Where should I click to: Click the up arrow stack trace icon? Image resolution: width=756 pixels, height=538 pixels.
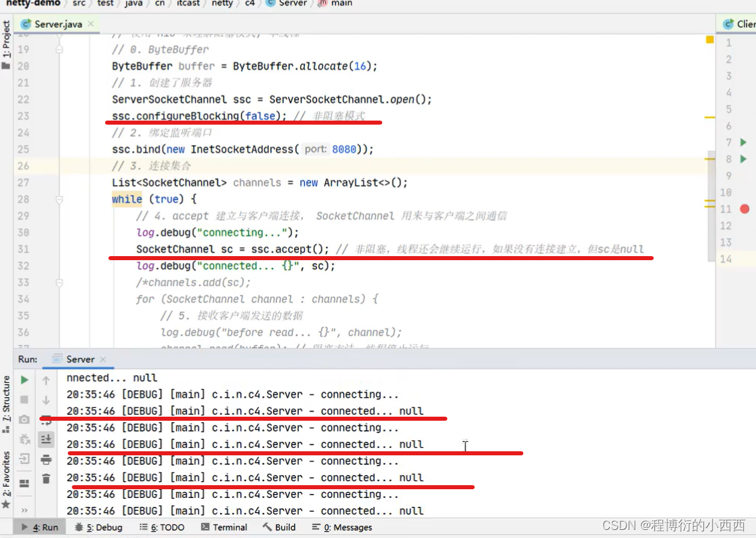click(x=46, y=380)
